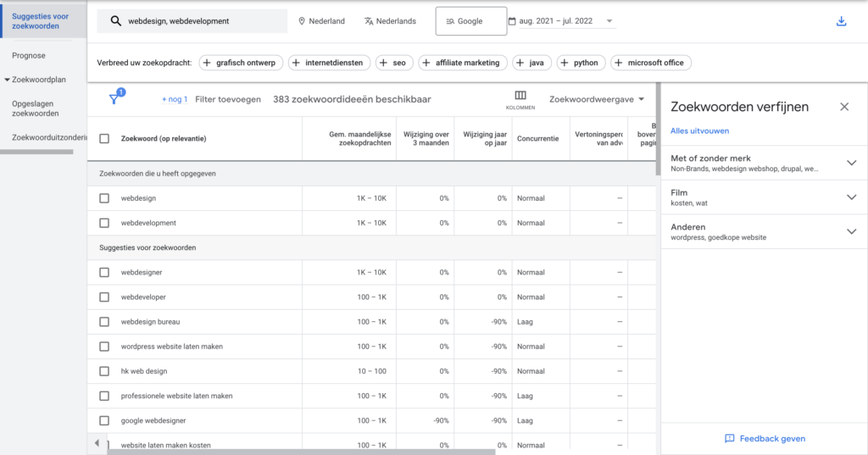Check the webdesigner keyword checkbox
The image size is (868, 455).
pyautogui.click(x=104, y=272)
